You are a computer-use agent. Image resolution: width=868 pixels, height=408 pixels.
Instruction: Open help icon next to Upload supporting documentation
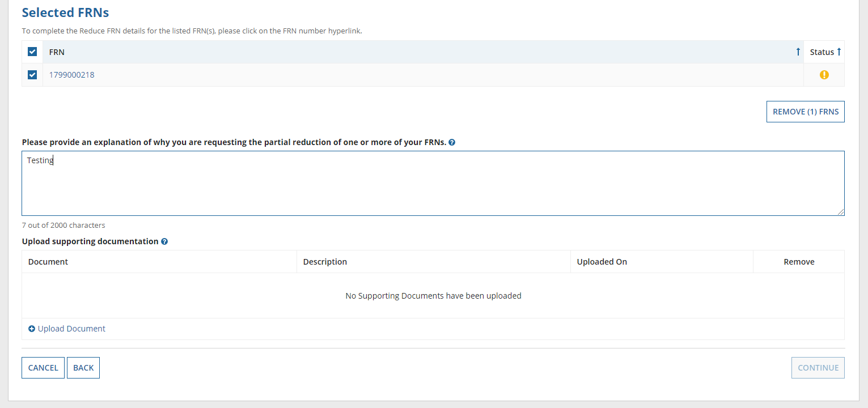164,241
